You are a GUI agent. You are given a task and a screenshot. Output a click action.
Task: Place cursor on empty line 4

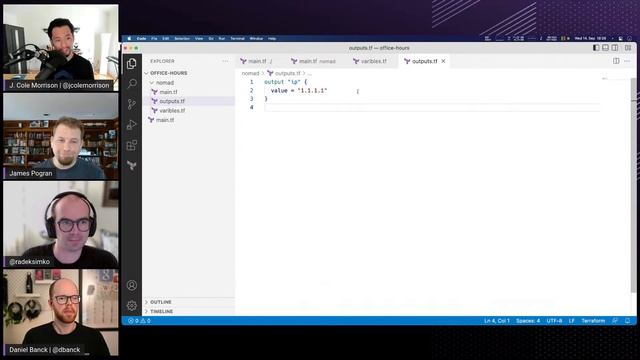[432, 107]
